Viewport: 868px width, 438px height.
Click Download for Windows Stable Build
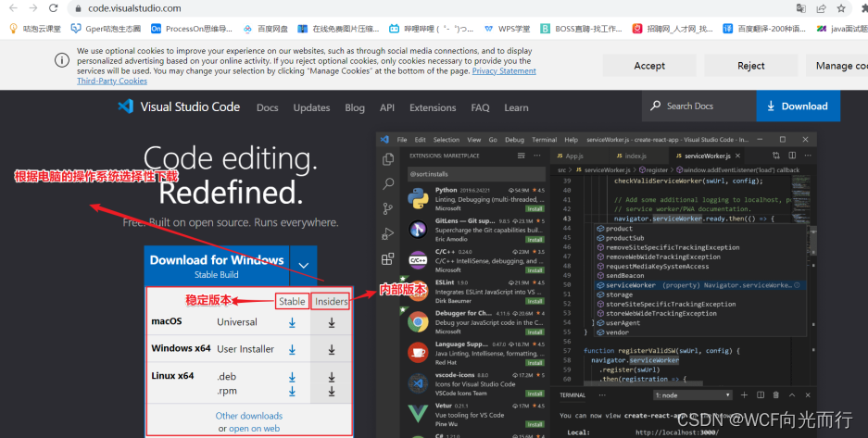[217, 266]
